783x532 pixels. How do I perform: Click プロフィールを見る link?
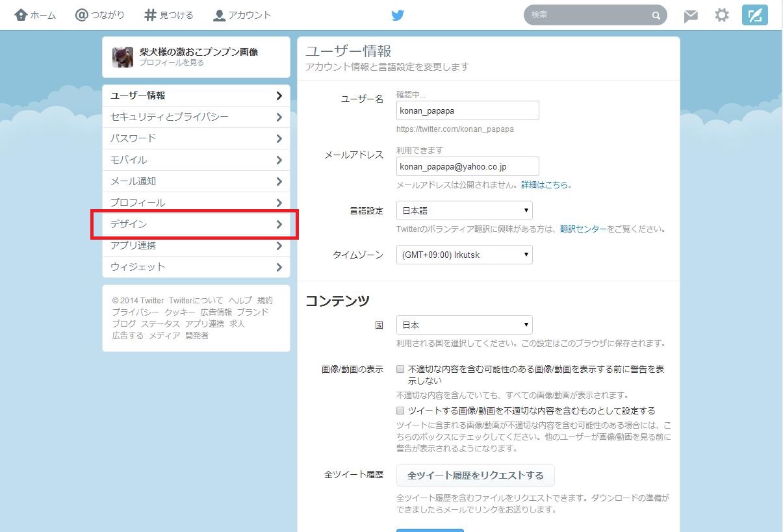point(172,62)
